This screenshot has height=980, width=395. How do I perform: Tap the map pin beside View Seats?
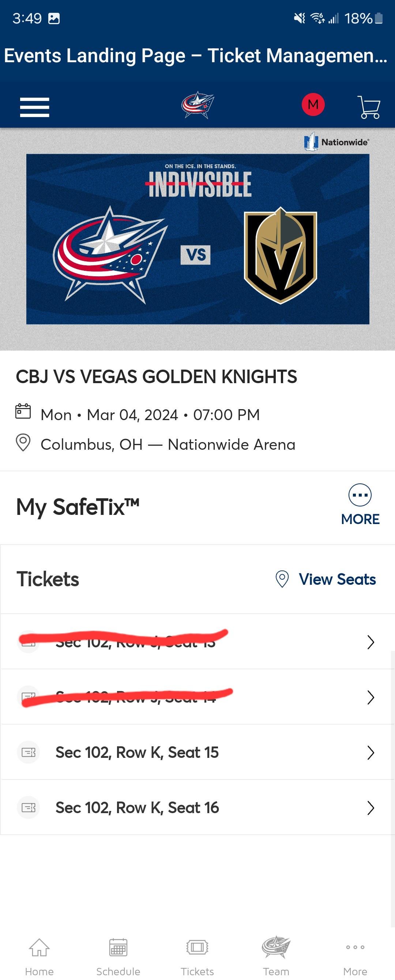pyautogui.click(x=282, y=579)
